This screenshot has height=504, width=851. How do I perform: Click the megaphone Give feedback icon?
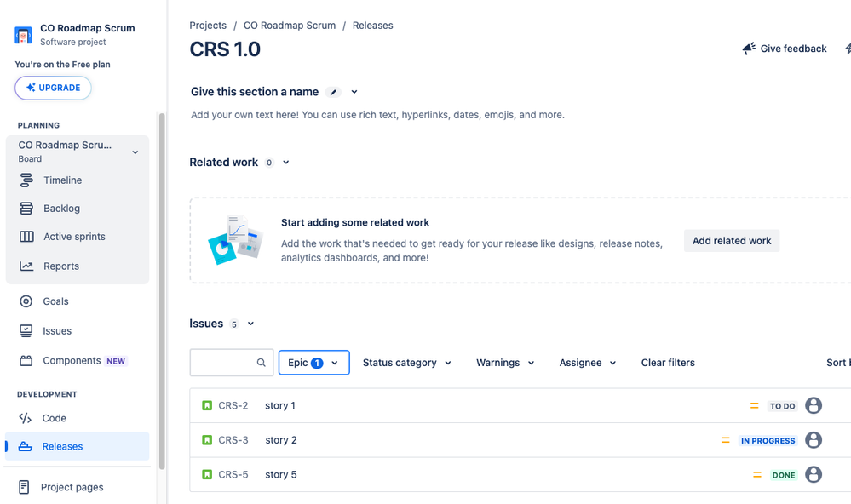[749, 49]
